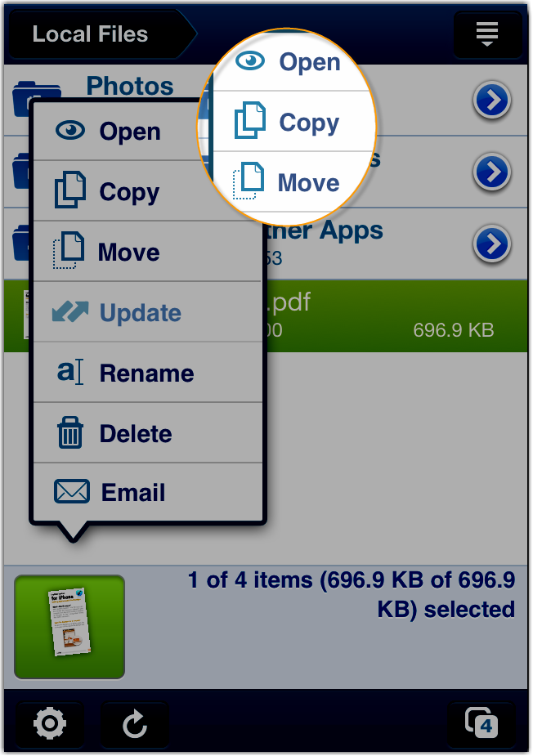Screen dimensions: 533x756
Task: Click the Copy pages icon in the menu
Action: click(x=70, y=190)
